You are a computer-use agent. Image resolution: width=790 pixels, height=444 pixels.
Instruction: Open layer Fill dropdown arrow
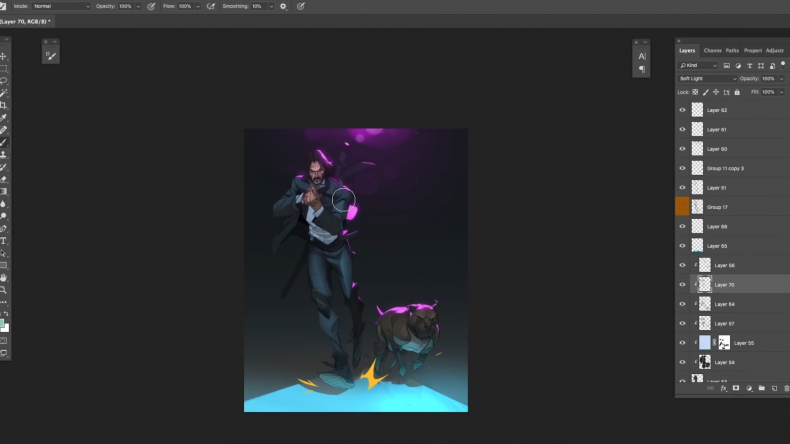pos(781,92)
